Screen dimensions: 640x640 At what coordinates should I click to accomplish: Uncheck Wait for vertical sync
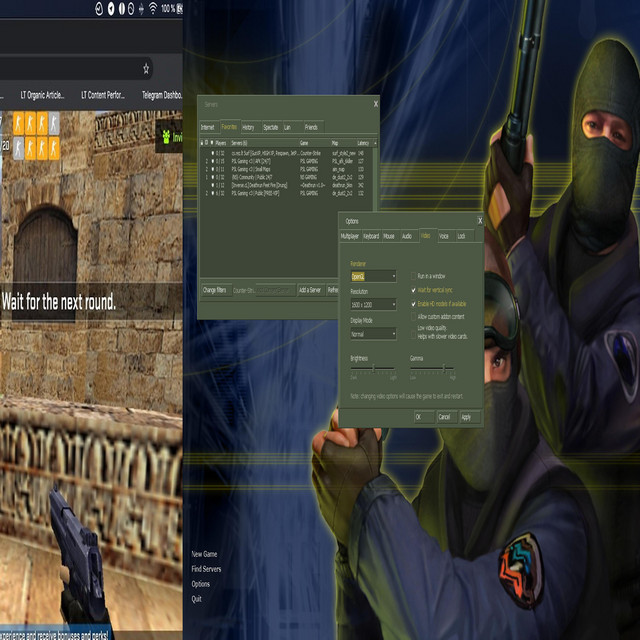[x=414, y=289]
